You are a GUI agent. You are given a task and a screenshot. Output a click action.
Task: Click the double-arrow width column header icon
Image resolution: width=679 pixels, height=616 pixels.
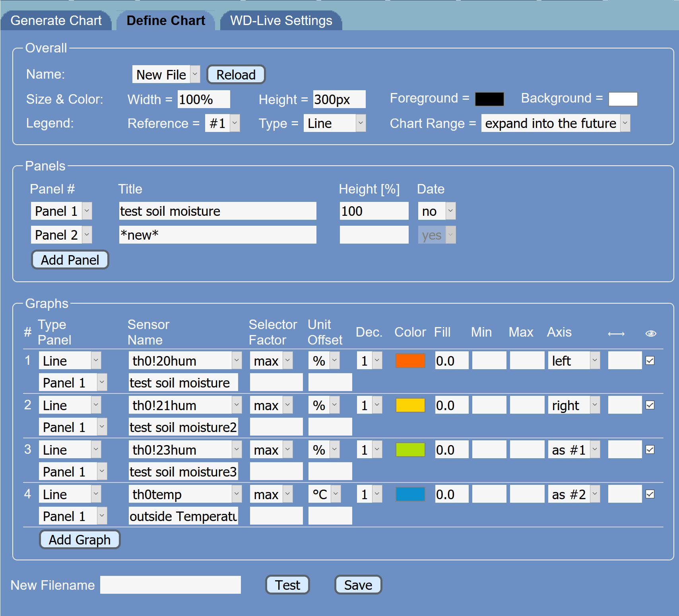pos(616,334)
